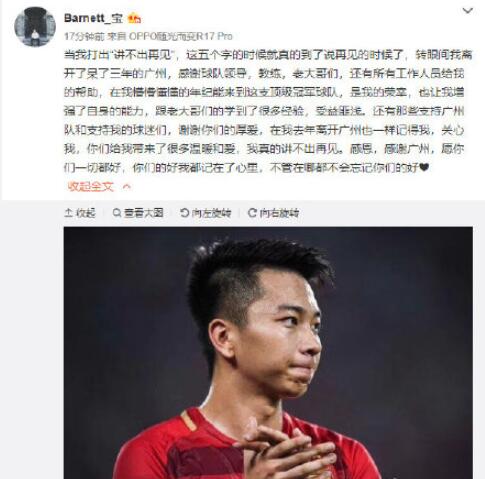Click the rotate-left arrow icon
This screenshot has height=479, width=485.
tap(184, 213)
